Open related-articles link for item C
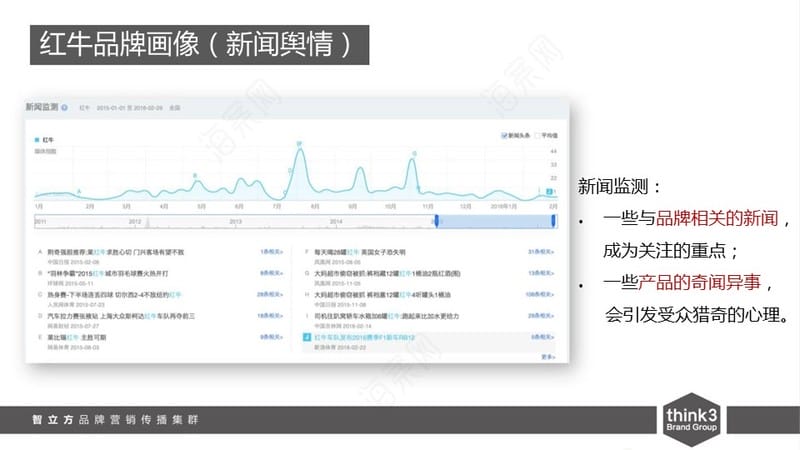The width and height of the screenshot is (800, 450). [x=270, y=295]
